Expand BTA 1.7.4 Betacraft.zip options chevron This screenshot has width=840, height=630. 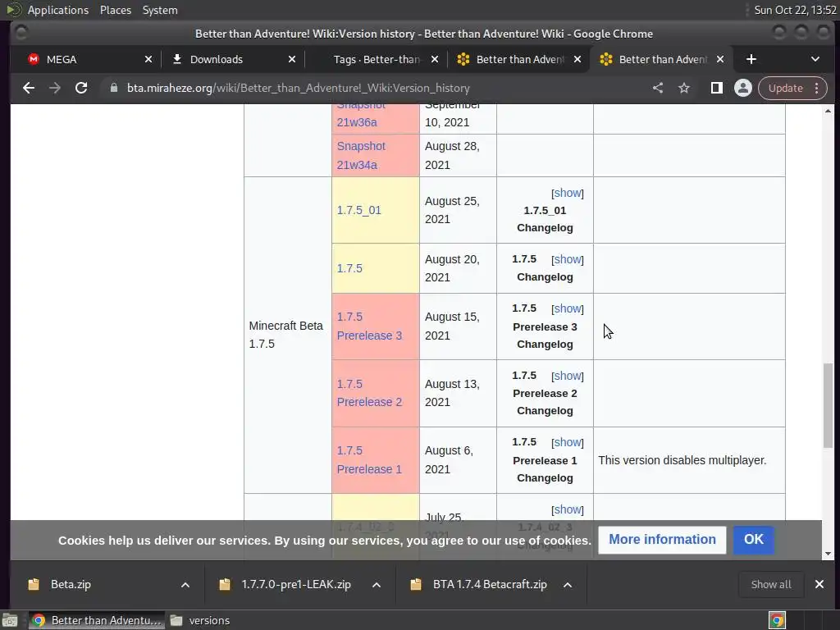click(x=568, y=584)
